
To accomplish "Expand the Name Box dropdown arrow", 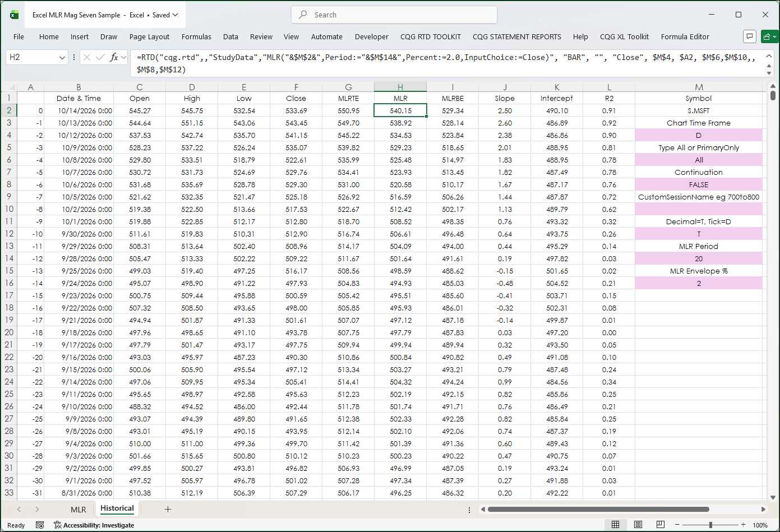I will (62, 57).
